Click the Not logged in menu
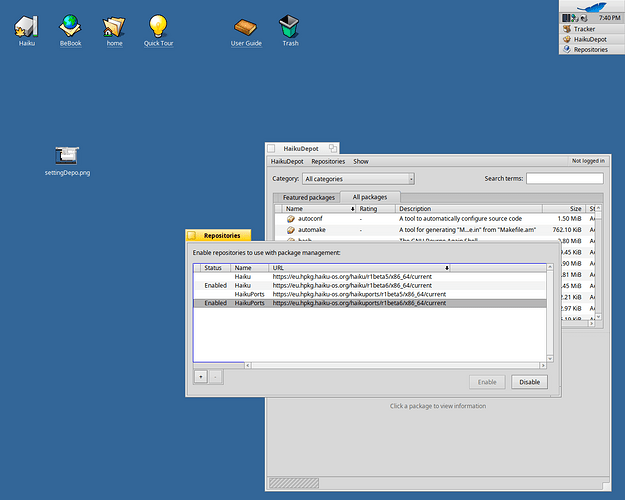 (588, 161)
